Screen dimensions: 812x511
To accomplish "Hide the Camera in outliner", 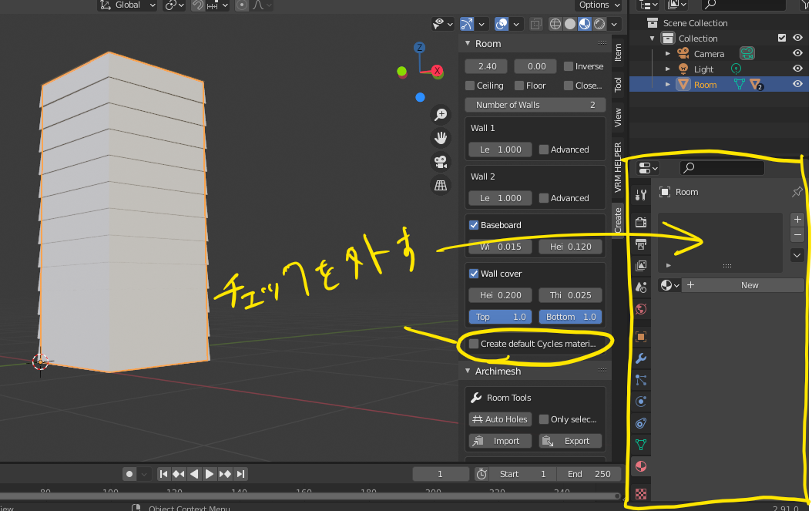I will coord(797,53).
